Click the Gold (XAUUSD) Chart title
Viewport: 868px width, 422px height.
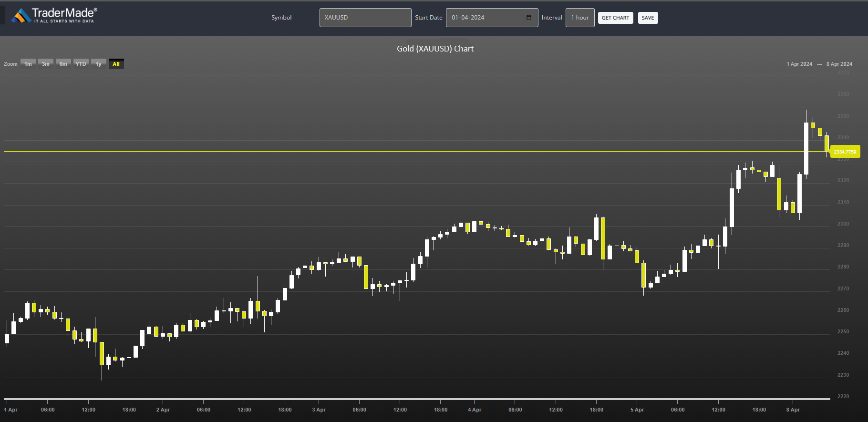click(x=435, y=49)
